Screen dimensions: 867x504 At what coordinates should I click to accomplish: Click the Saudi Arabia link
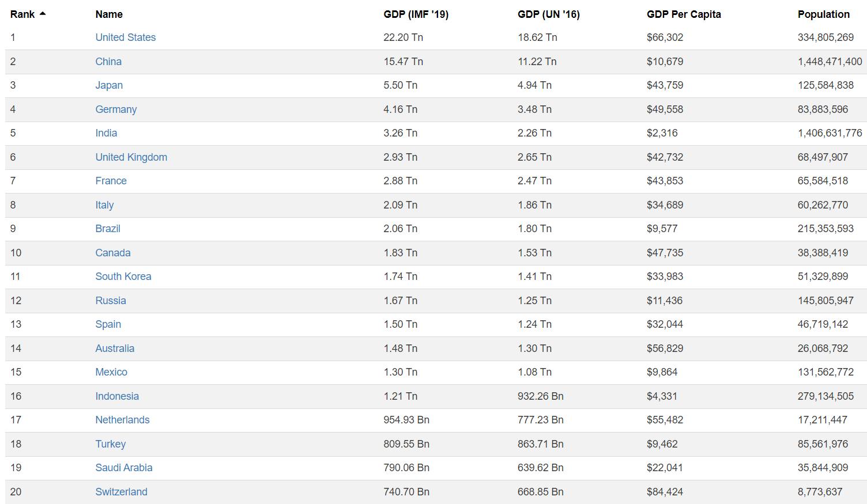124,468
